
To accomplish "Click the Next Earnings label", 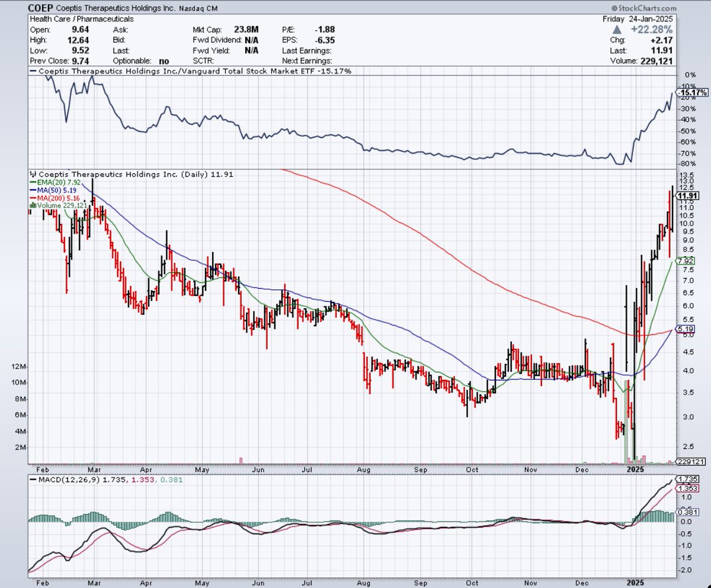I will (x=308, y=61).
